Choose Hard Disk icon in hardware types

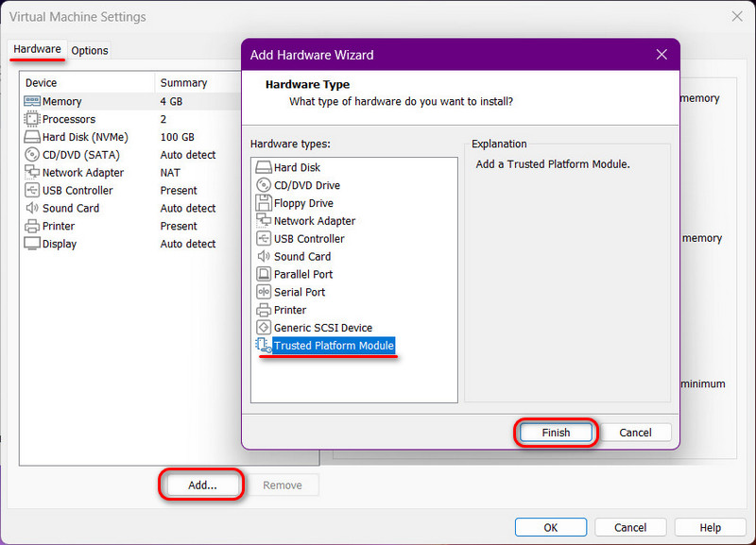(264, 167)
